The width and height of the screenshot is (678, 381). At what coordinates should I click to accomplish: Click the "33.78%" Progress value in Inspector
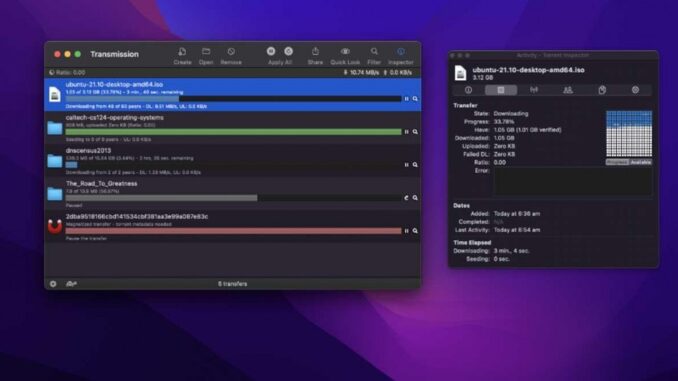point(504,122)
